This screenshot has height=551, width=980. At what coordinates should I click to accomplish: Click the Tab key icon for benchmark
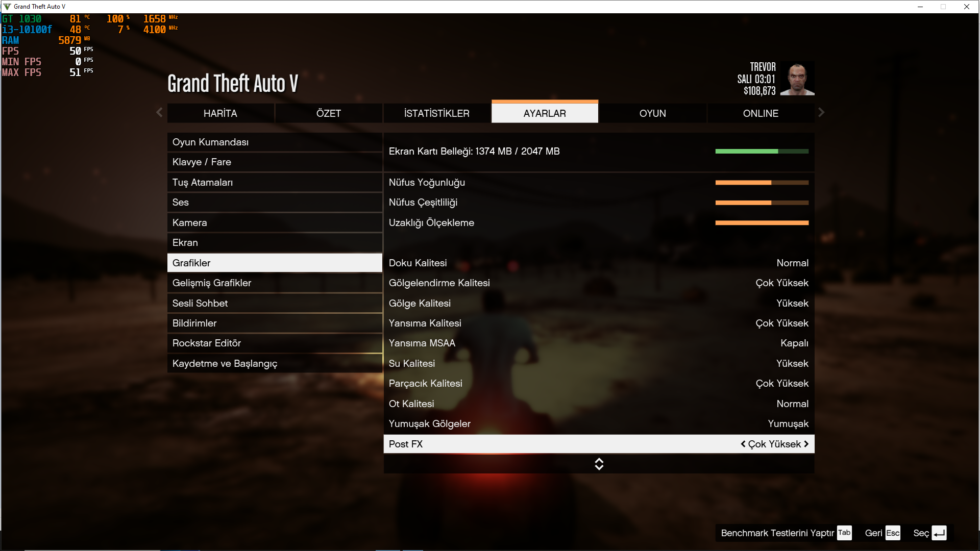coord(844,533)
